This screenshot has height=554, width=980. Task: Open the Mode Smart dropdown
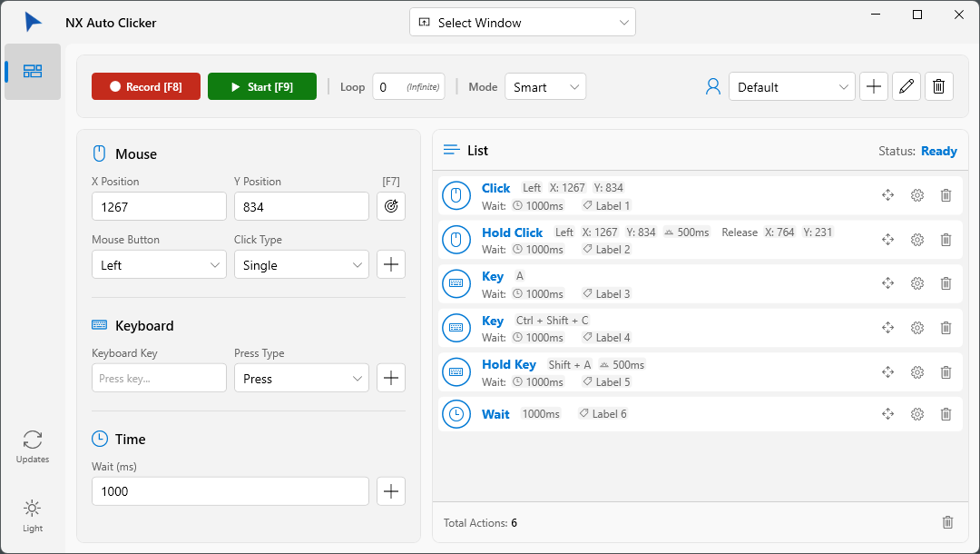545,86
